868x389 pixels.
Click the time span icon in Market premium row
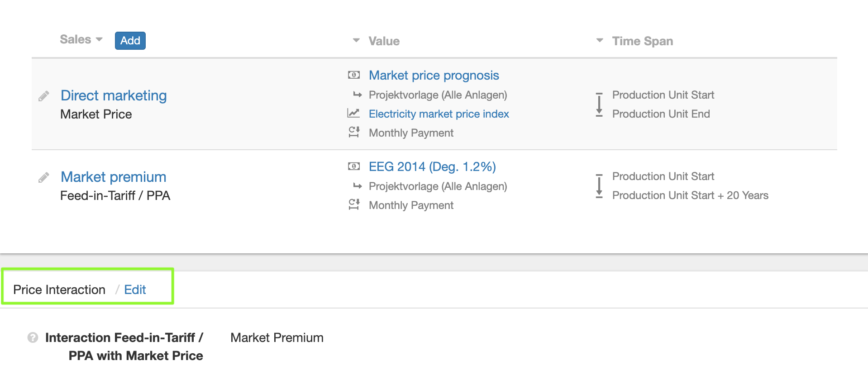pyautogui.click(x=599, y=186)
